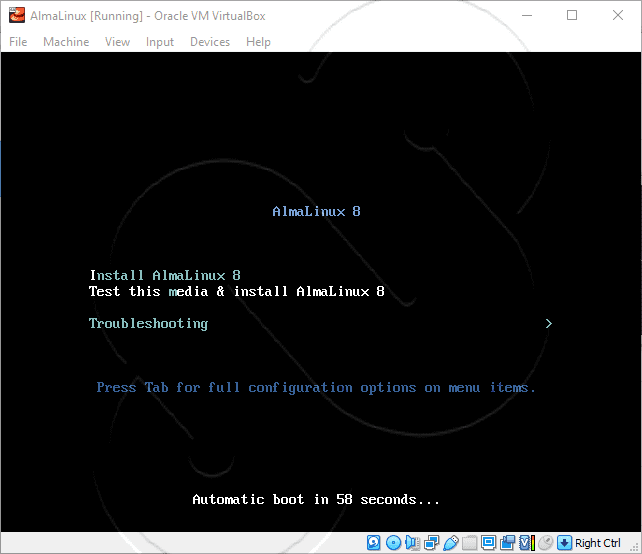Click the Right Ctrl host key label
642x554 pixels.
coord(597,543)
